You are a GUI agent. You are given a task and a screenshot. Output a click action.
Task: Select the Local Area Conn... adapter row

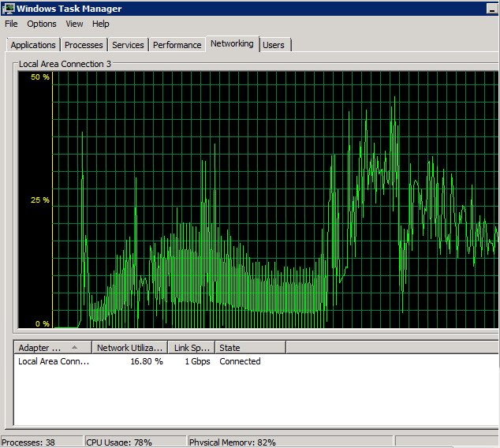tap(256, 361)
